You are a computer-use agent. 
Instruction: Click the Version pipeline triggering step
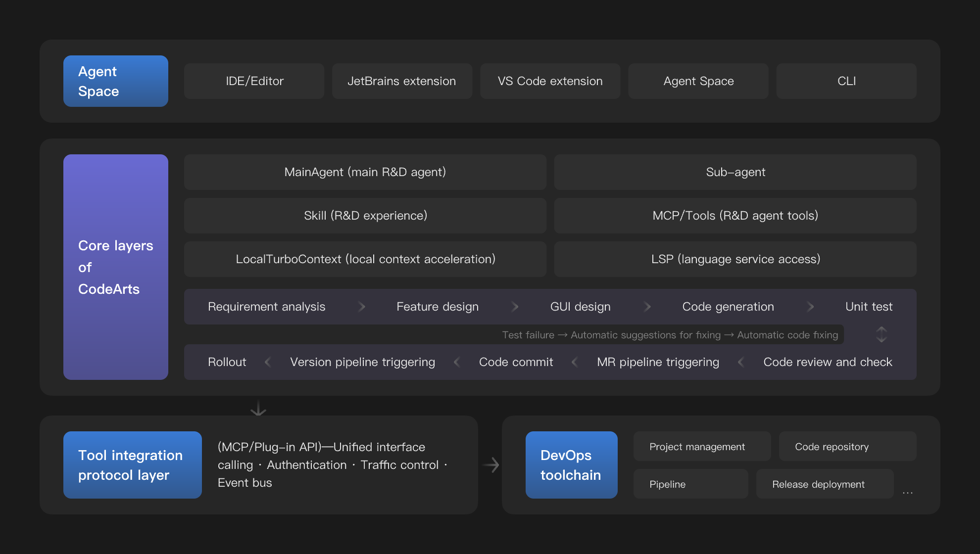coord(363,362)
